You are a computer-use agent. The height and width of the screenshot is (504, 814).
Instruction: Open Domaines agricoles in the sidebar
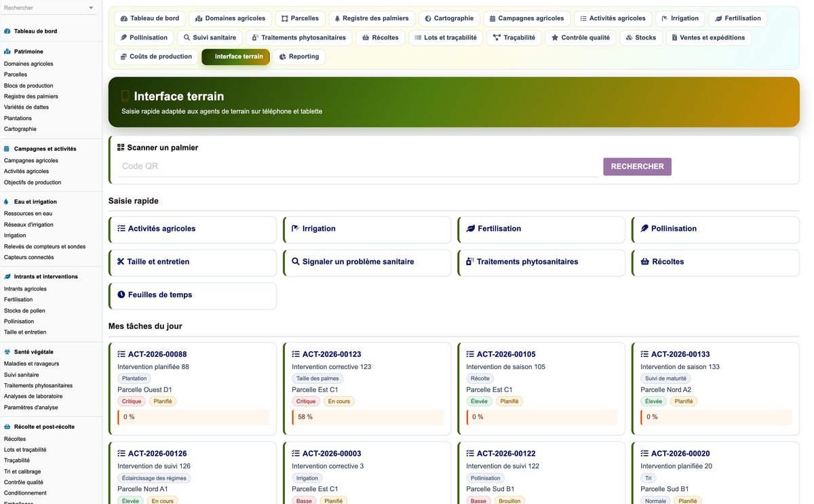click(28, 64)
